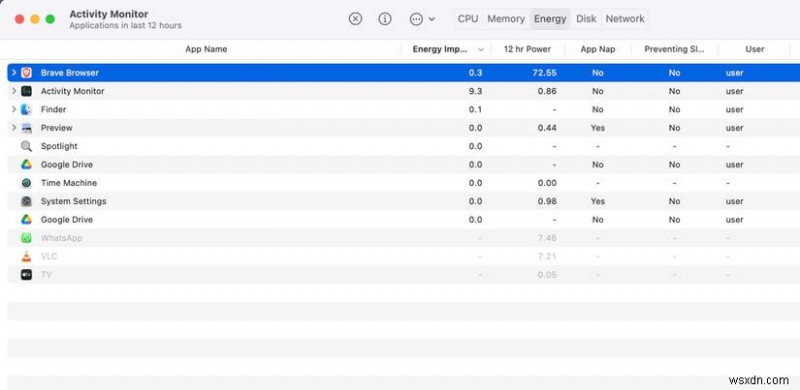The width and height of the screenshot is (800, 390).
Task: Click the Preview app icon
Action: [27, 128]
